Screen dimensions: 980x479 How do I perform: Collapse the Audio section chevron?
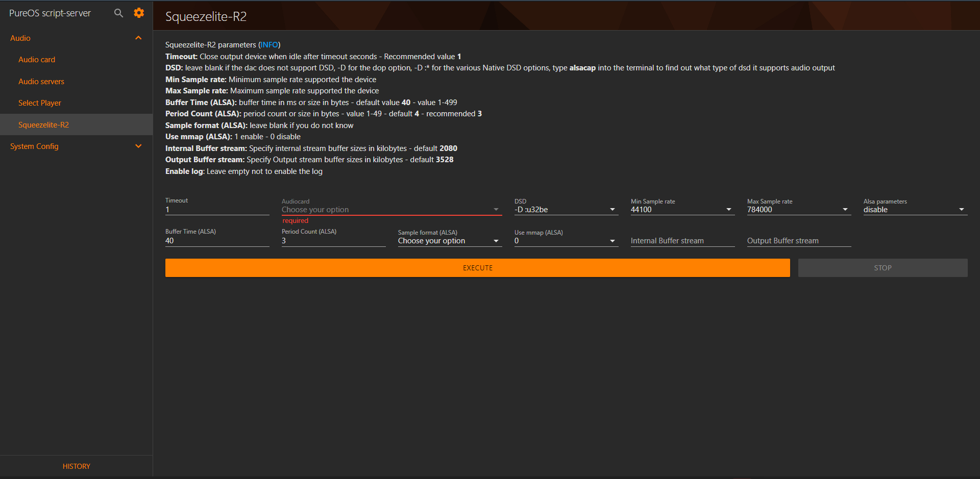coord(138,38)
